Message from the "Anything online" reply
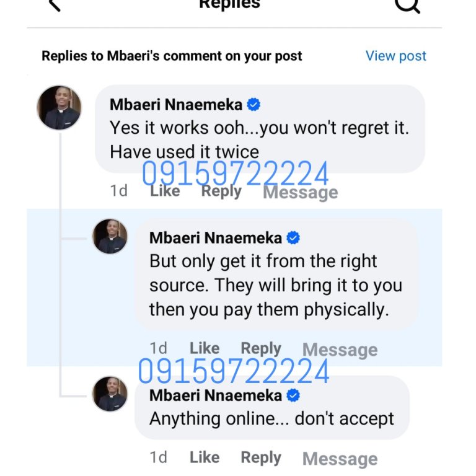 pos(340,459)
